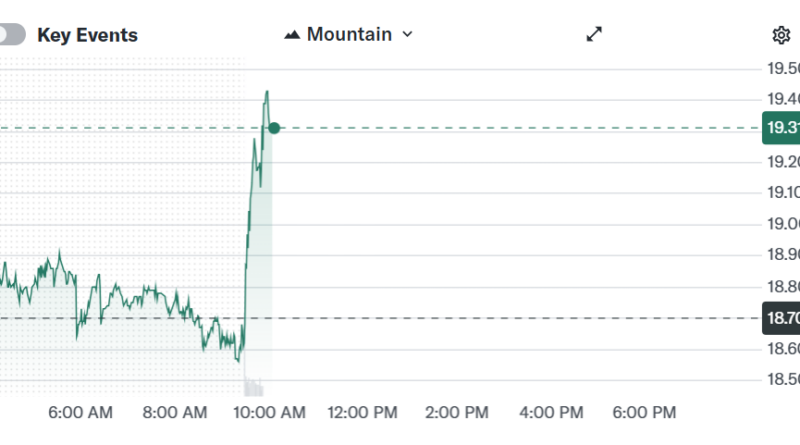Click the 19.00 price axis label
Screen dimensions: 800x445
click(782, 224)
